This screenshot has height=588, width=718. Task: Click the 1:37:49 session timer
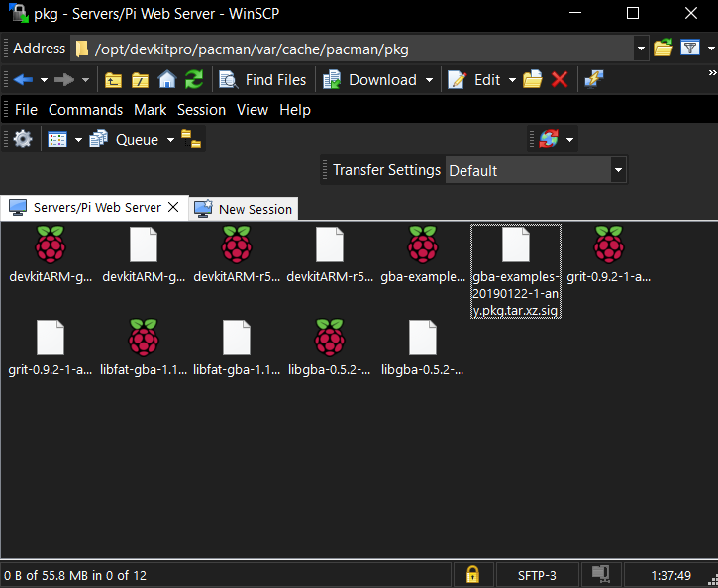(x=670, y=575)
